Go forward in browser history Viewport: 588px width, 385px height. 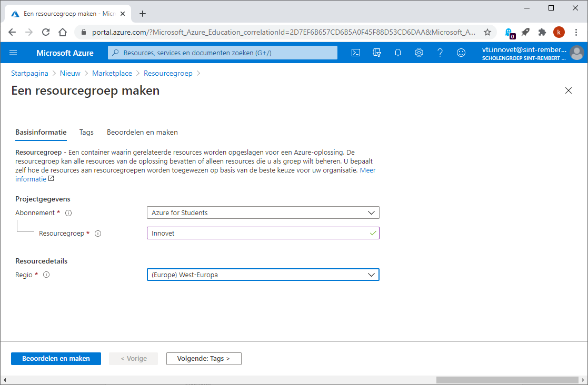[29, 32]
